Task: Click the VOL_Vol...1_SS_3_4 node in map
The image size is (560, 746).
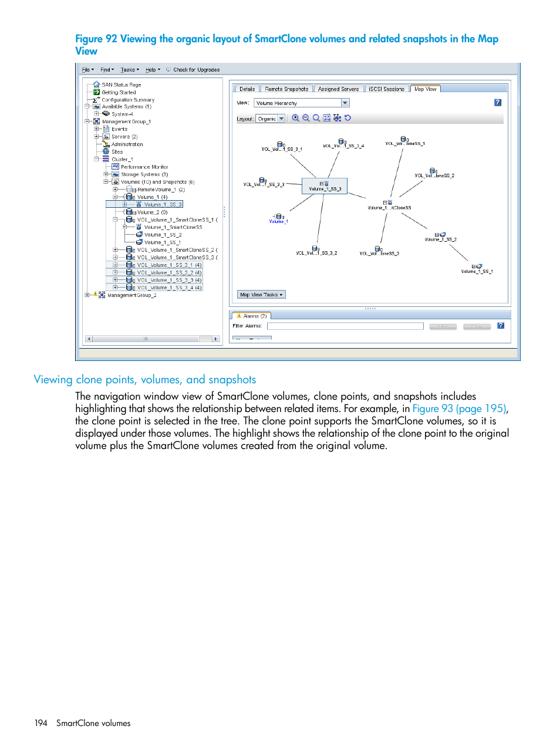Action: (x=343, y=143)
